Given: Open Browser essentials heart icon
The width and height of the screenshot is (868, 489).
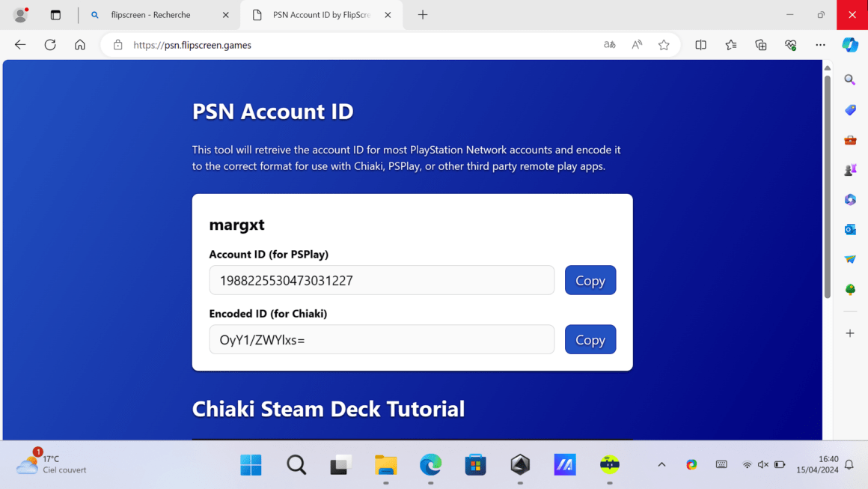Looking at the screenshot, I should 790,45.
